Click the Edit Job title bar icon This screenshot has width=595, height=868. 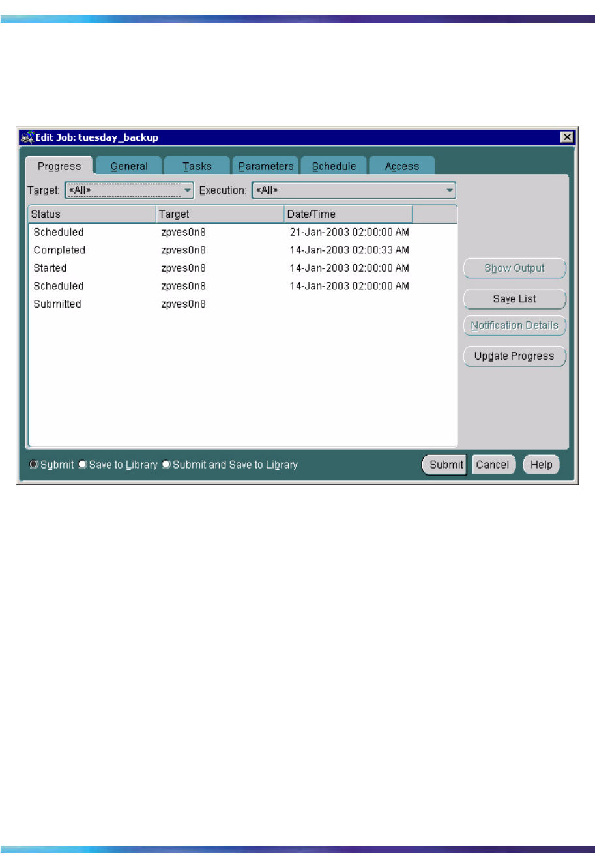click(27, 137)
